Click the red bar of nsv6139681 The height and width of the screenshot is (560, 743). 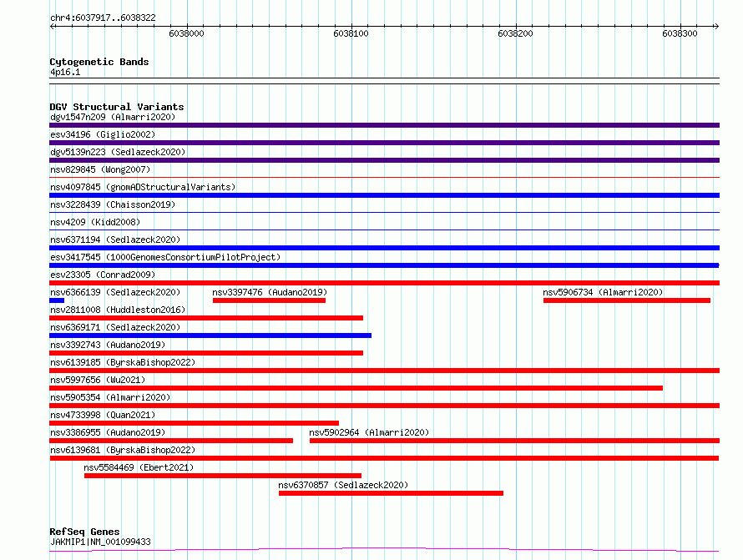click(384, 458)
